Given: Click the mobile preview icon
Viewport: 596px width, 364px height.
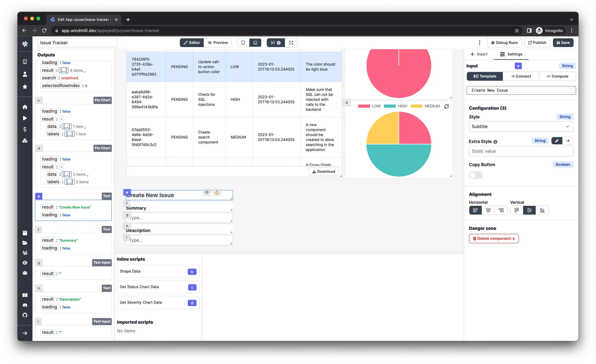Looking at the screenshot, I should 243,43.
